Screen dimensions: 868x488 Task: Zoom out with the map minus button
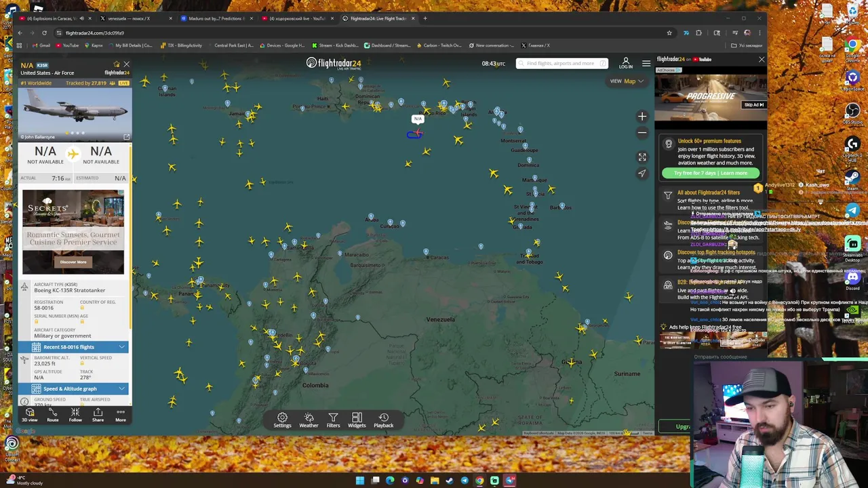pyautogui.click(x=642, y=133)
